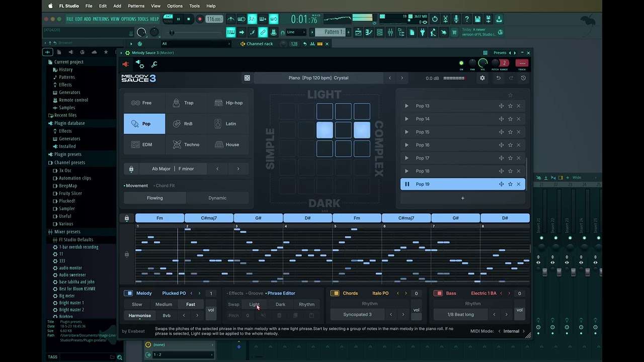Screen dimensions: 644x362
Task: Click the save project floppy icon
Action: tap(477, 19)
